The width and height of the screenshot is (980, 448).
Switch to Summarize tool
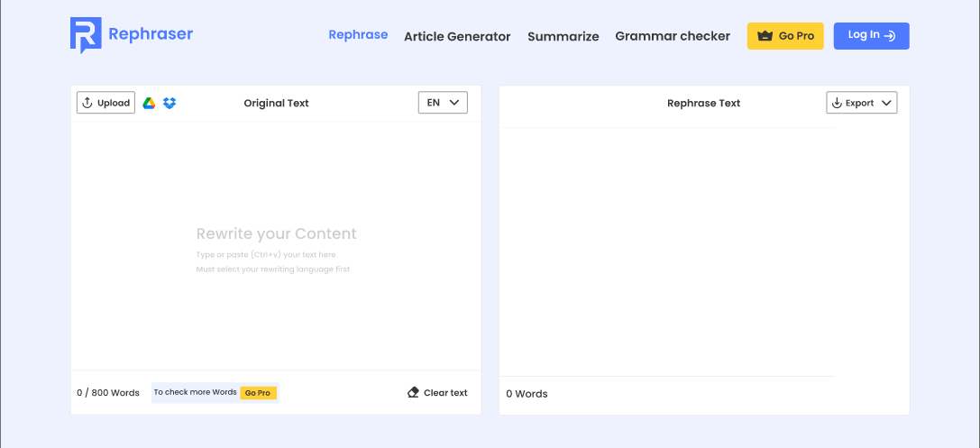point(563,37)
